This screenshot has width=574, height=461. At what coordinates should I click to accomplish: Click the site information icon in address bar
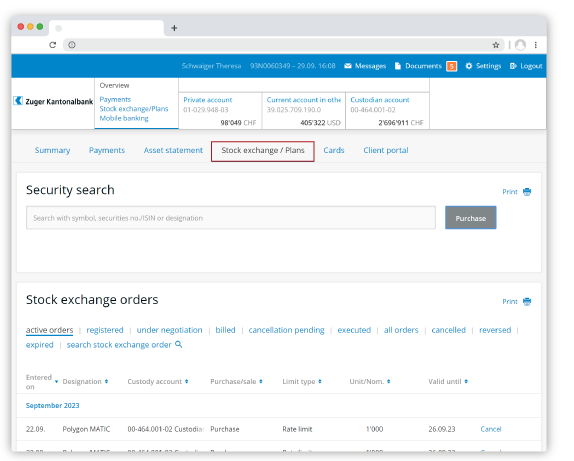click(72, 45)
